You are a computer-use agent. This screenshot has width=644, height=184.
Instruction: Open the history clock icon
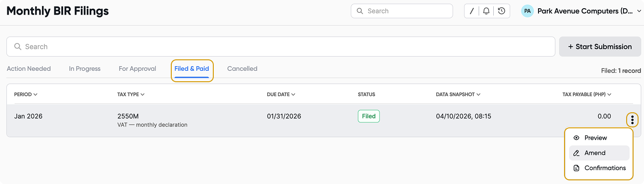click(x=501, y=11)
